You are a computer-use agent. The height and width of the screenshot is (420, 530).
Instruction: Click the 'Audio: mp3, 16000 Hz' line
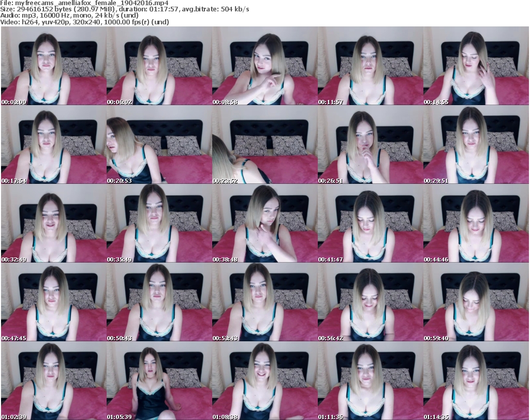point(69,16)
